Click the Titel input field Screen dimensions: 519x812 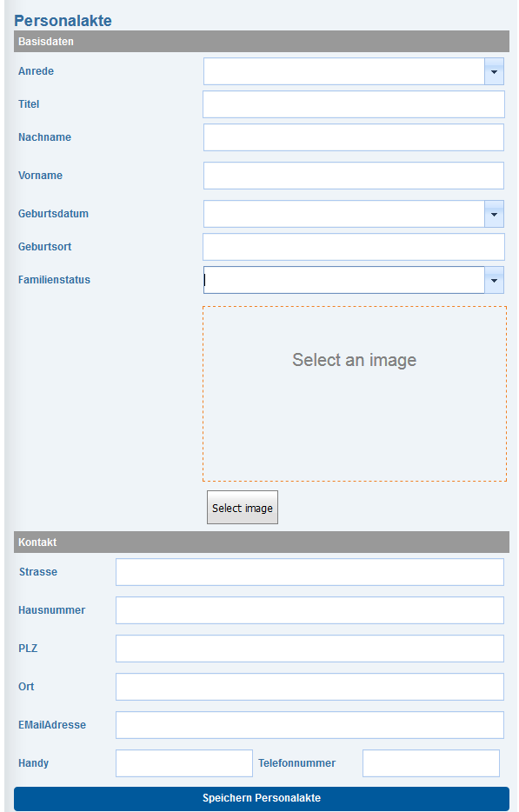(x=354, y=104)
